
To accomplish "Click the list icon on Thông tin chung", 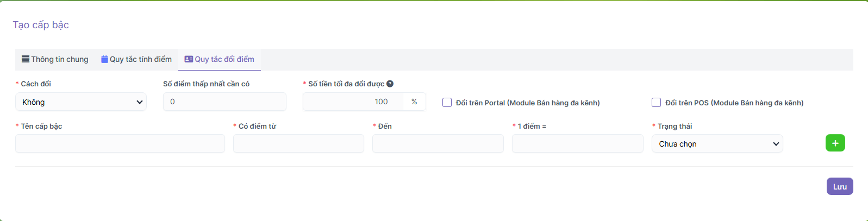I will pos(26,59).
